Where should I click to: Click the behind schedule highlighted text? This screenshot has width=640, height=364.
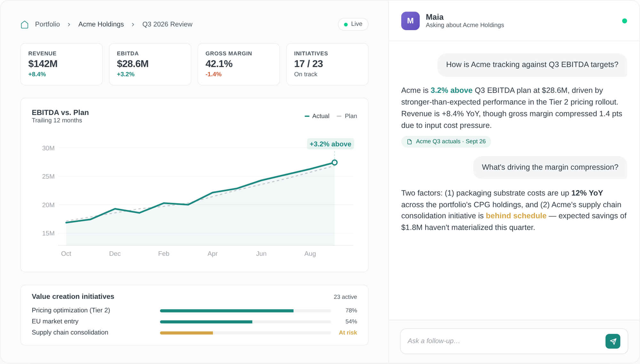pyautogui.click(x=516, y=216)
